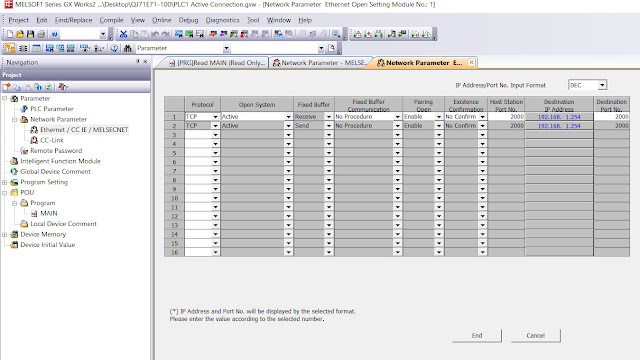Open the Diagnostics menu
Image resolution: width=640 pixels, height=360 pixels.
pyautogui.click(x=222, y=20)
